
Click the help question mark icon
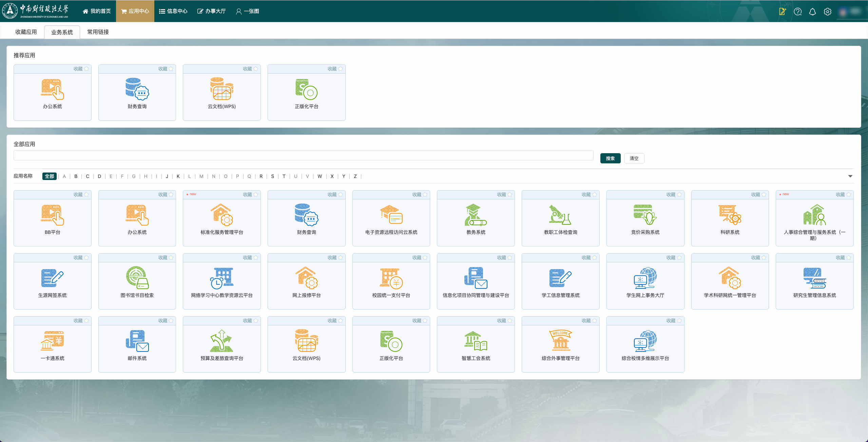798,12
